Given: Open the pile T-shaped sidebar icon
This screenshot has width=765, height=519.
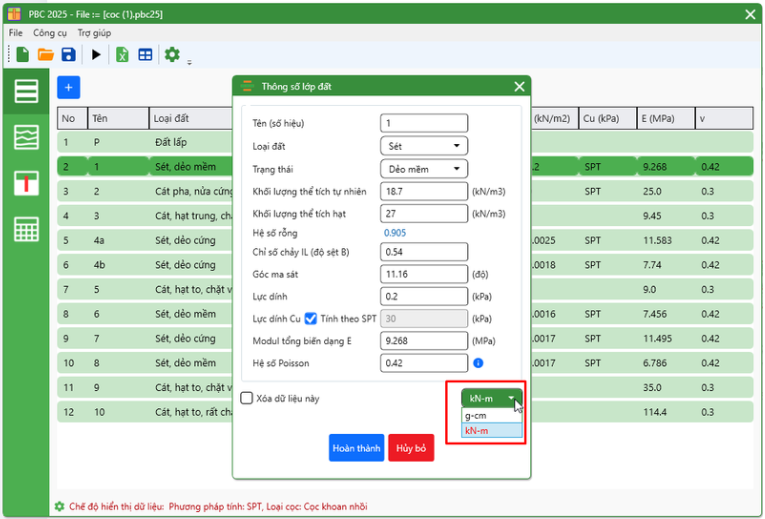Looking at the screenshot, I should click(26, 183).
